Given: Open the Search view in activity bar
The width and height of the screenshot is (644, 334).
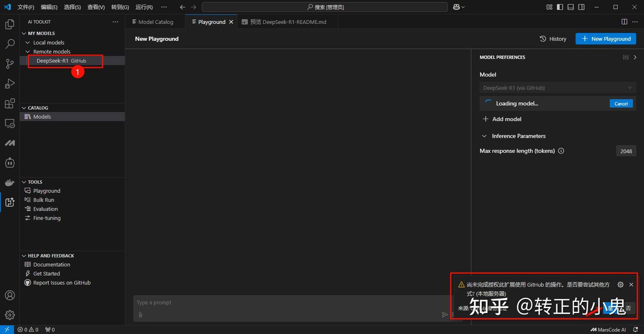Looking at the screenshot, I should pos(9,44).
